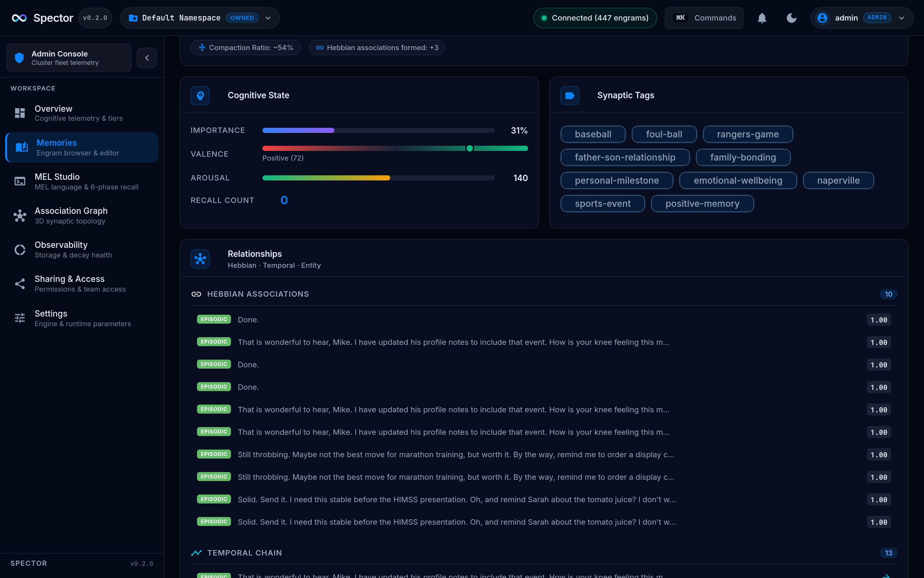The height and width of the screenshot is (578, 924).
Task: Click the Valence slider handle
Action: tap(470, 148)
